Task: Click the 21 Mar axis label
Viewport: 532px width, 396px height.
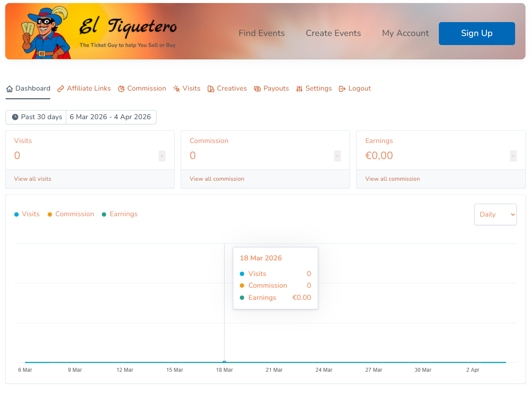Action: point(274,370)
